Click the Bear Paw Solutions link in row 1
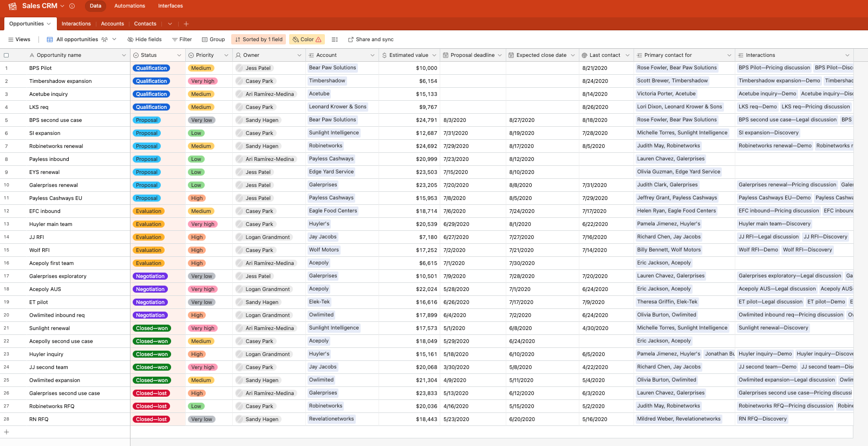Viewport: 868px width, 446px height. click(332, 68)
